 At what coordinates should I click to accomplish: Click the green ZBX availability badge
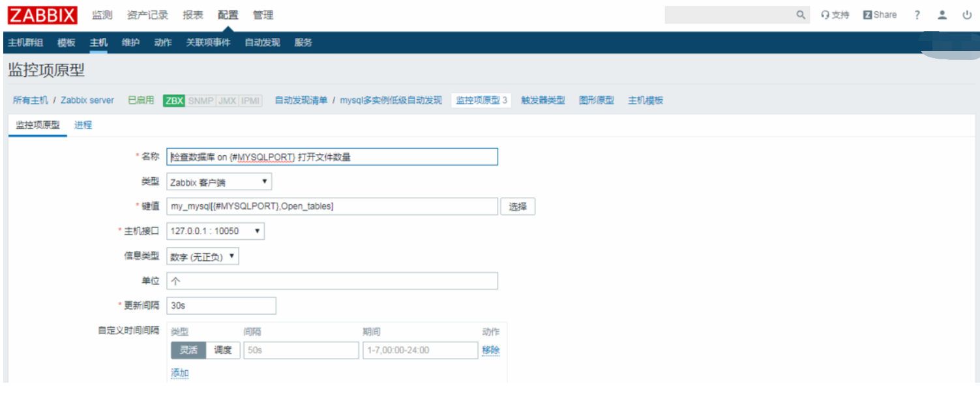[x=174, y=100]
